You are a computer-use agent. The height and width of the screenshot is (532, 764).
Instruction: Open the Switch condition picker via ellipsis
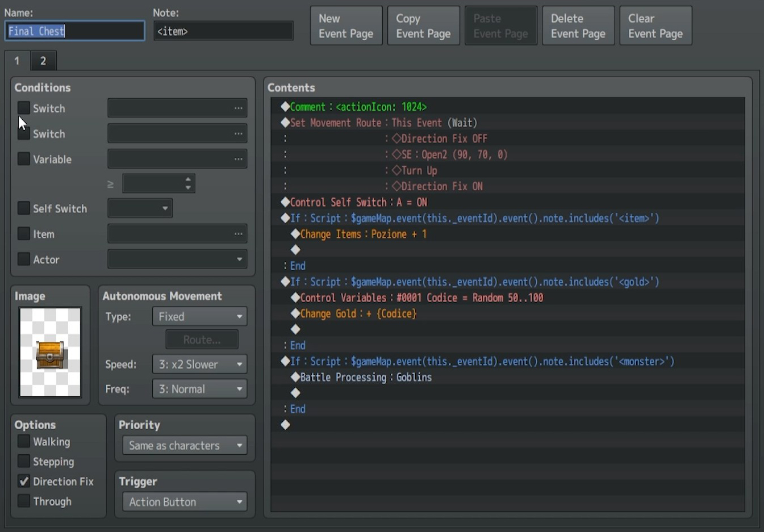239,108
